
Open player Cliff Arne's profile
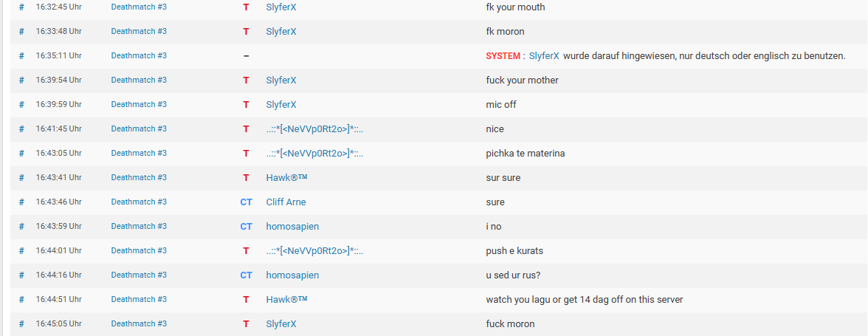[286, 202]
